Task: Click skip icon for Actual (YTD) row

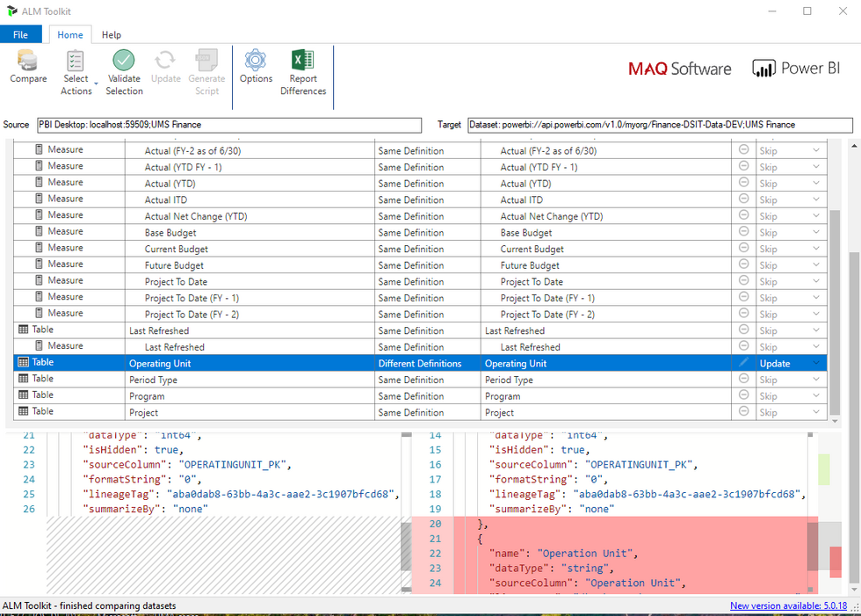Action: click(743, 182)
